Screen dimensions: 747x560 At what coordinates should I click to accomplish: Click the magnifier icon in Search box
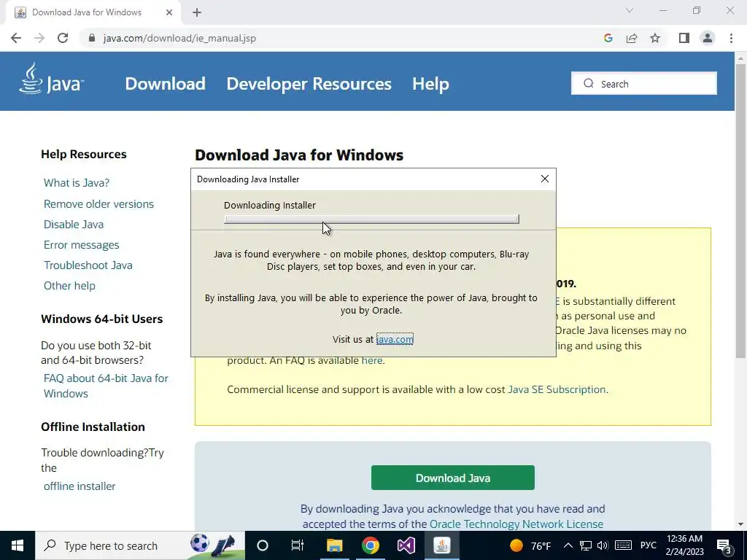pyautogui.click(x=589, y=83)
